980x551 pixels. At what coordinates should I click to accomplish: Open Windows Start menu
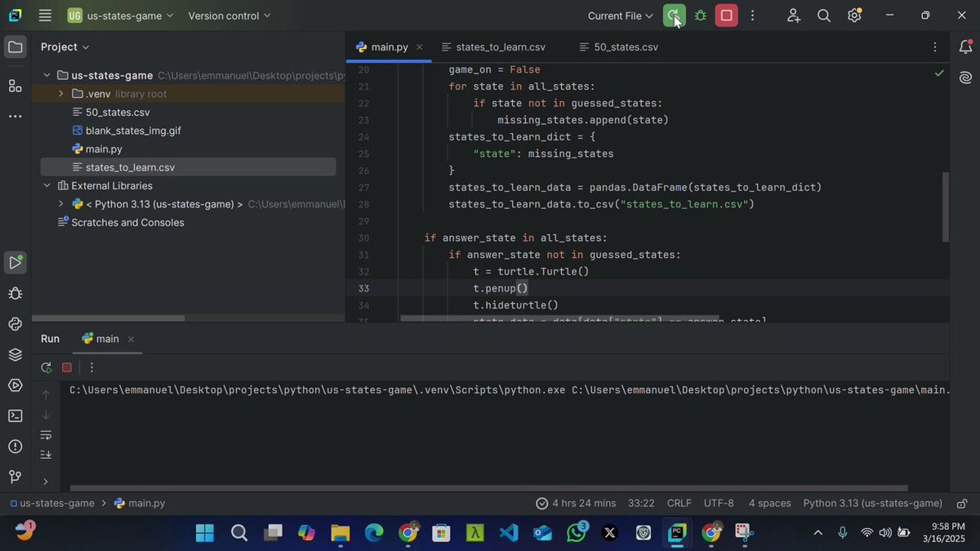pos(205,533)
